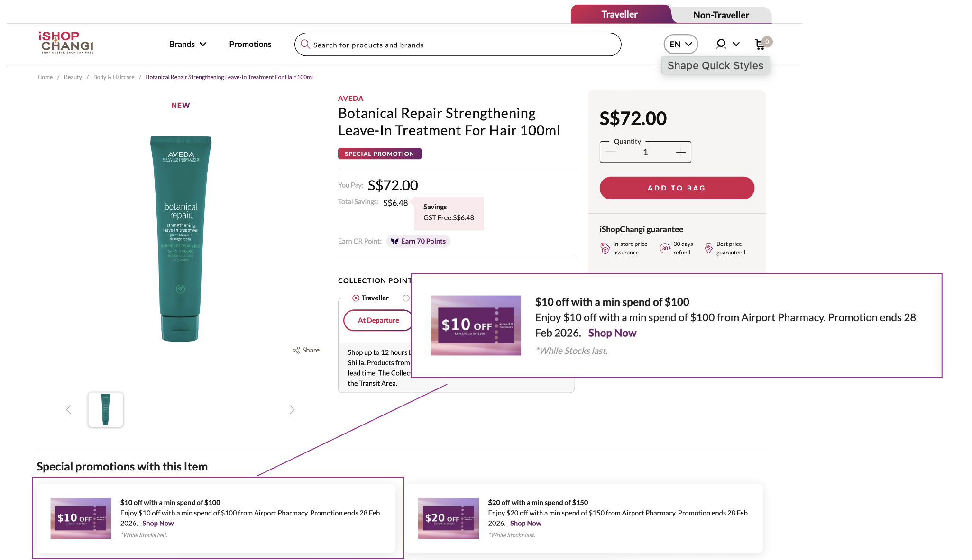Expand the Brands dropdown menu
972x560 pixels.
pyautogui.click(x=188, y=44)
